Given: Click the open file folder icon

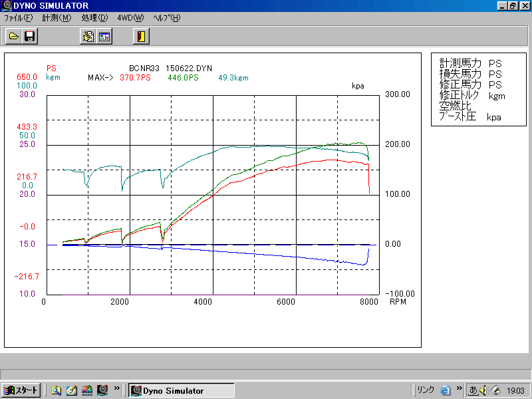Looking at the screenshot, I should point(13,37).
